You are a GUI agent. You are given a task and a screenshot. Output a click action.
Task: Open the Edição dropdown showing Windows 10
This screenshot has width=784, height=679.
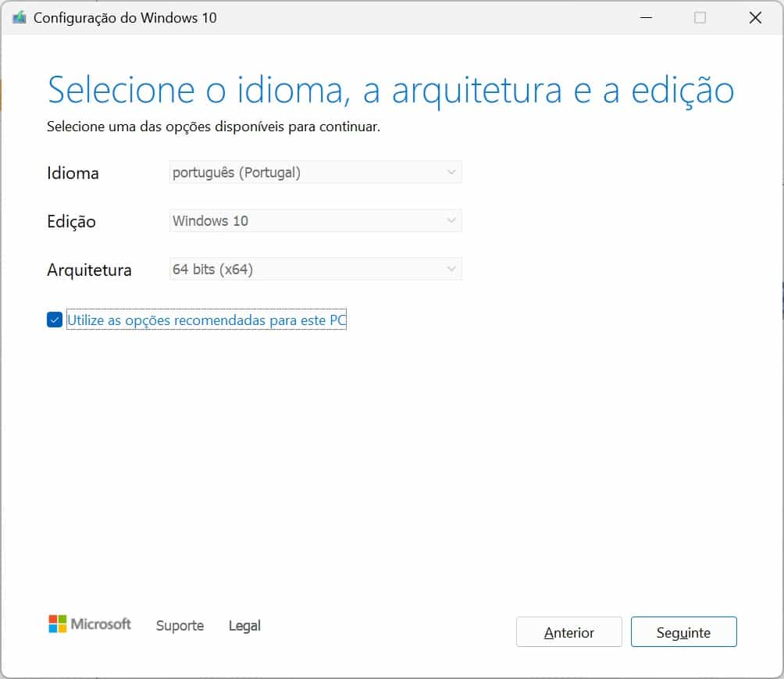point(315,220)
